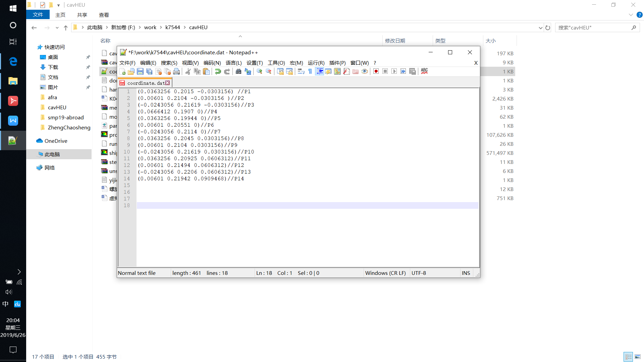Toggle show all characters pilcrow icon
The height and width of the screenshot is (362, 644).
click(x=310, y=71)
